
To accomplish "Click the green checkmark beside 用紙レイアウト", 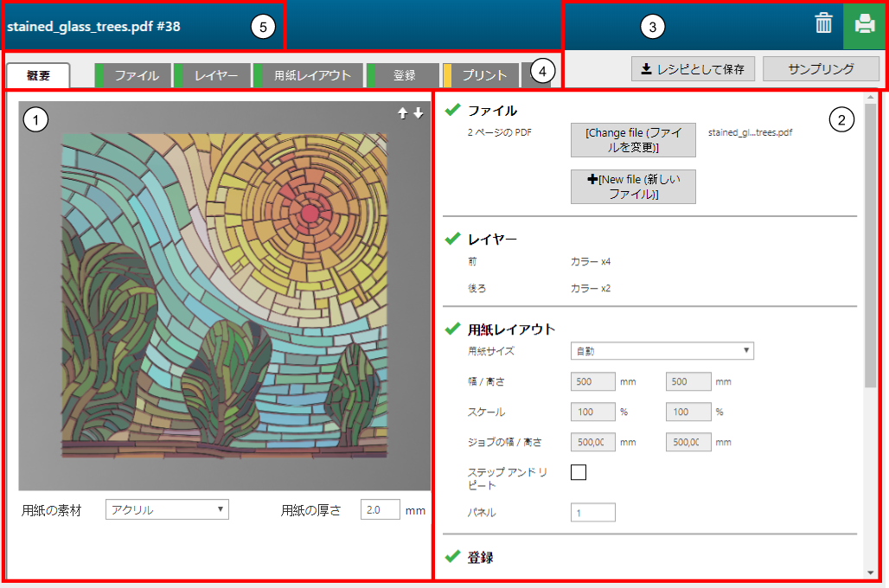I will click(x=452, y=329).
